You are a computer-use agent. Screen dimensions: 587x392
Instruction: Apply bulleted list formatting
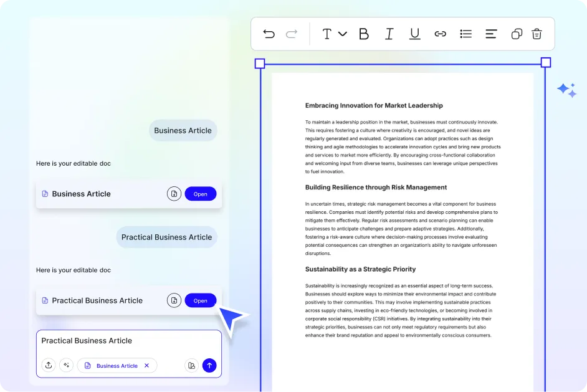tap(465, 34)
